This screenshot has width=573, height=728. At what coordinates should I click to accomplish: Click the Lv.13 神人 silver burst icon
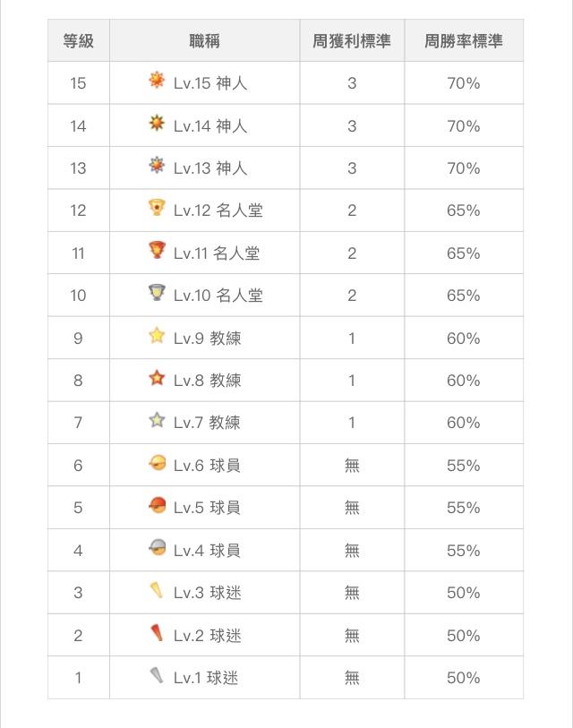[157, 165]
